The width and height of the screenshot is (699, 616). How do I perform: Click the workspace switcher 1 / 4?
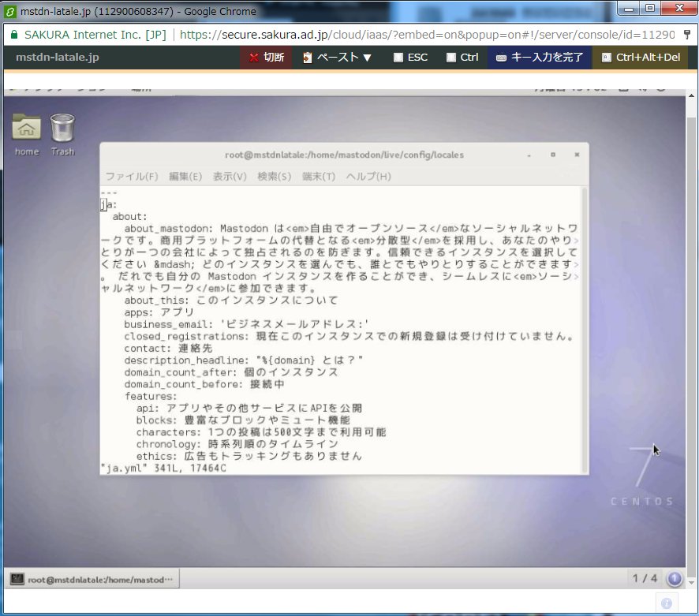click(x=645, y=579)
